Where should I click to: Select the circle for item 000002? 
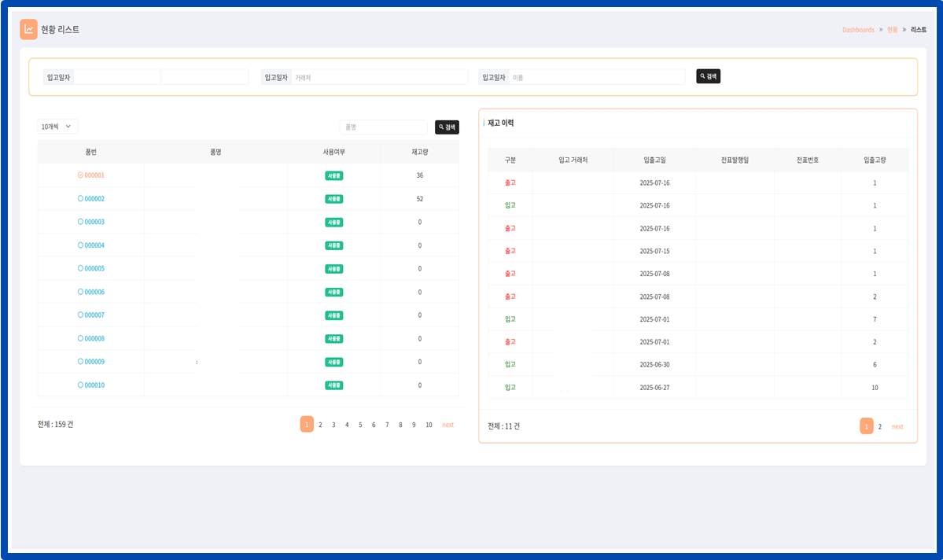click(x=80, y=199)
